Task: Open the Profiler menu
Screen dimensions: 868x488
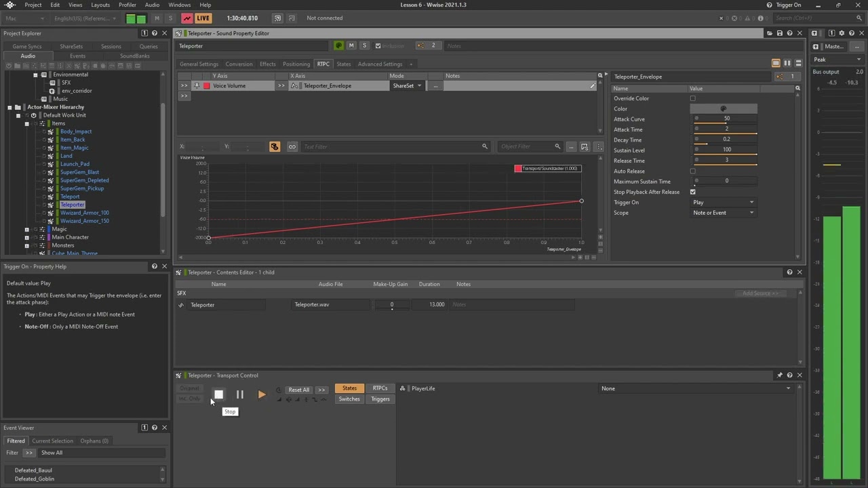Action: coord(127,5)
